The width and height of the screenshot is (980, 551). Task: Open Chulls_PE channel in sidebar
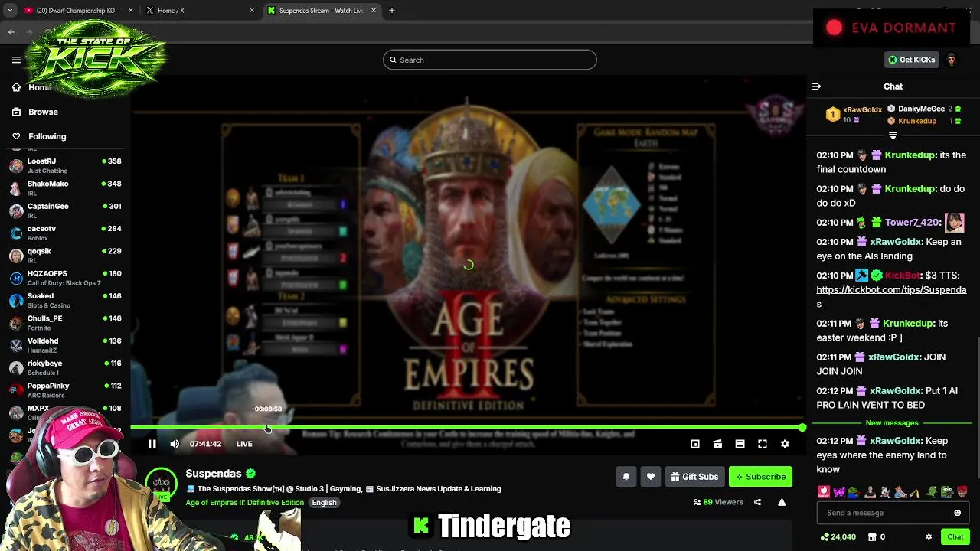click(x=65, y=323)
